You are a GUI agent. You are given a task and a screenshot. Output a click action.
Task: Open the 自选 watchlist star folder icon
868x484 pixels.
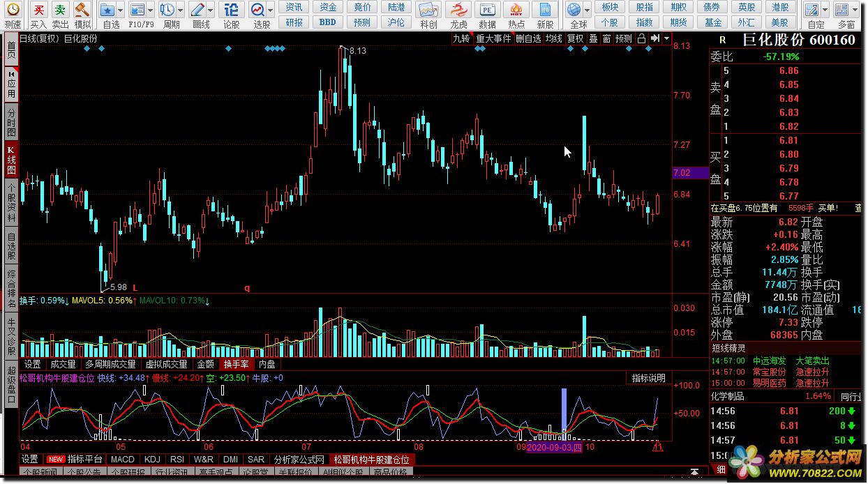(107, 9)
